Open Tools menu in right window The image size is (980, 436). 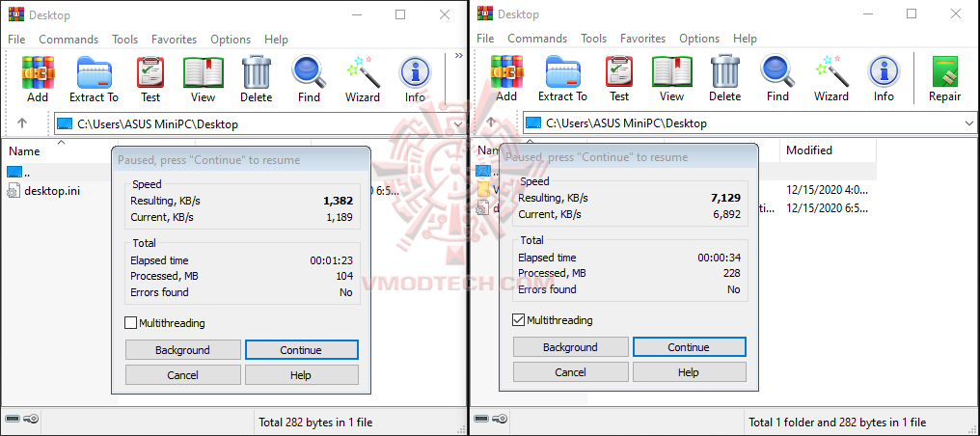[594, 39]
